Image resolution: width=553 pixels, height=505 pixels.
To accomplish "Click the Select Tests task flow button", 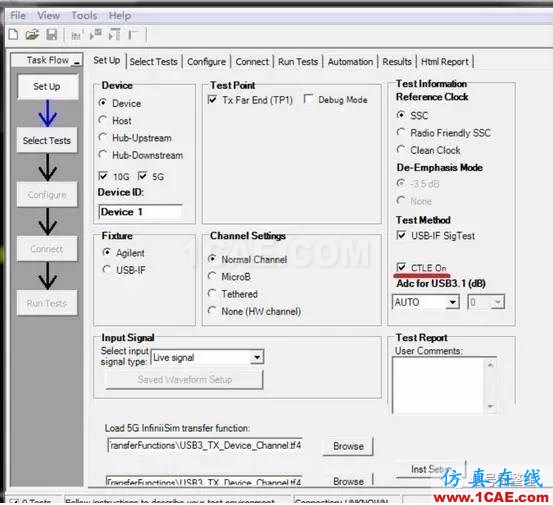I will coord(47,140).
